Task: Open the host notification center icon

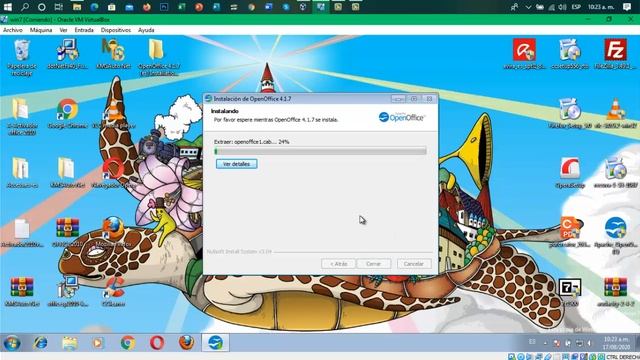Action: click(x=627, y=7)
